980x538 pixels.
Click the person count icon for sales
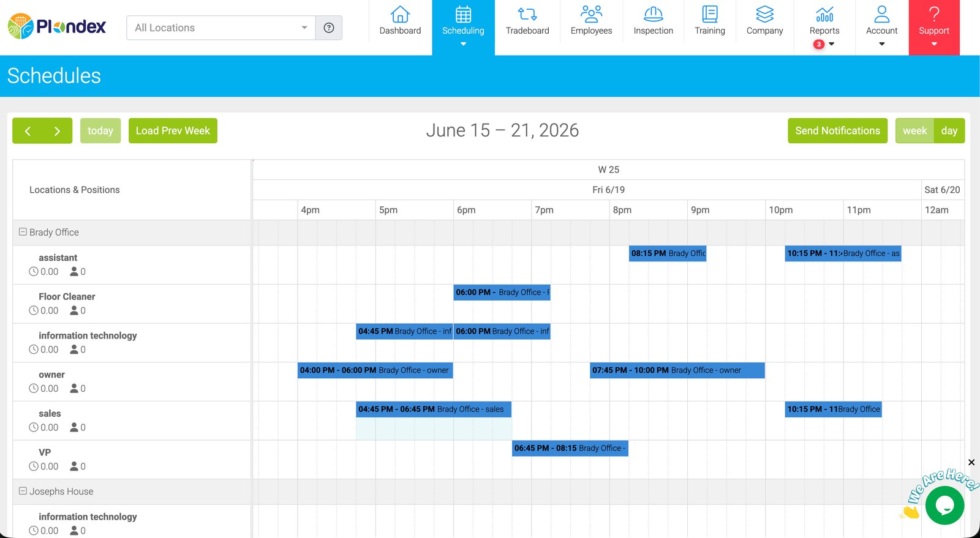[74, 428]
